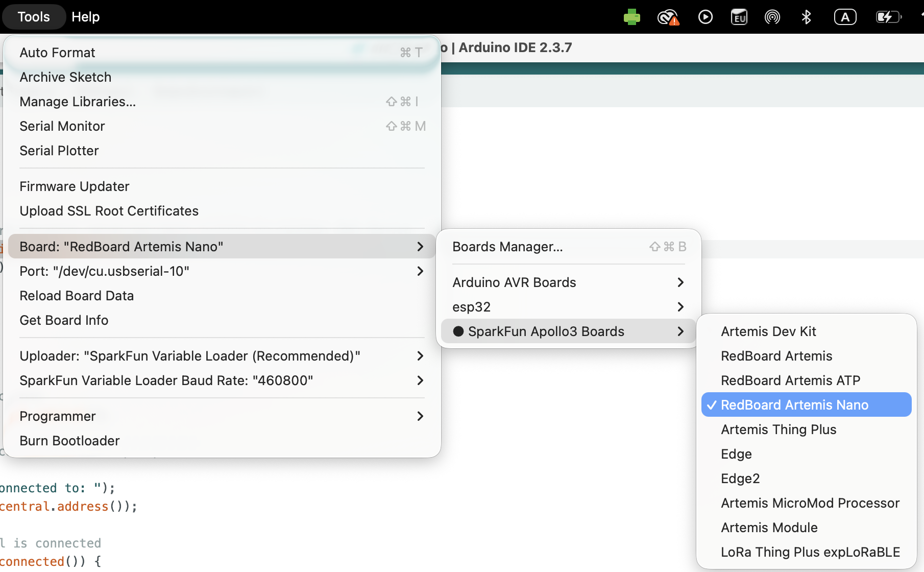This screenshot has width=924, height=572.
Task: Choose Get Board Info
Action: click(x=63, y=320)
